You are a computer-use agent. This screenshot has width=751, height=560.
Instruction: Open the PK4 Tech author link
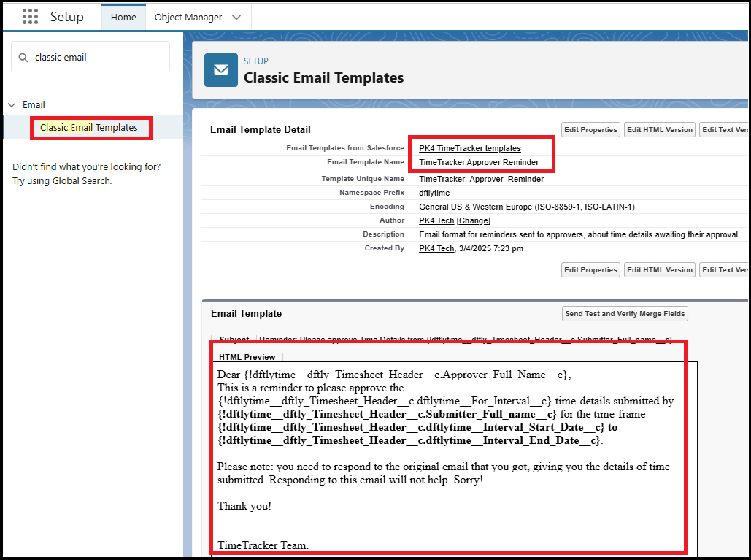[436, 220]
